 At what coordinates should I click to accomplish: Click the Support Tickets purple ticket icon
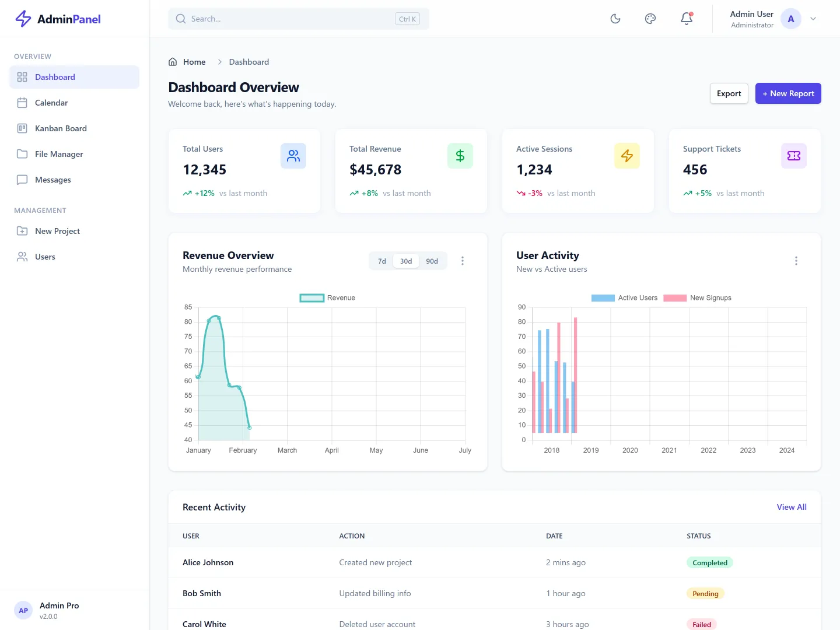(793, 156)
